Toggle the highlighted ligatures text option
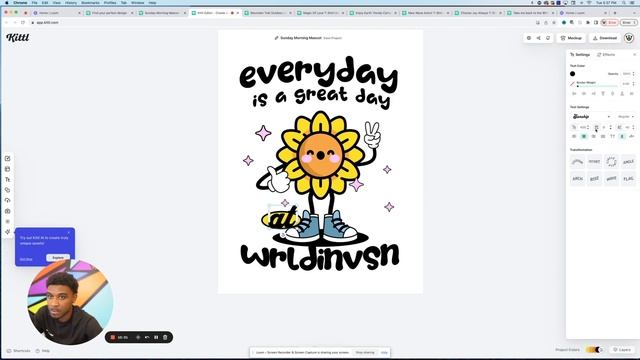This screenshot has width=640, height=360. click(622, 136)
